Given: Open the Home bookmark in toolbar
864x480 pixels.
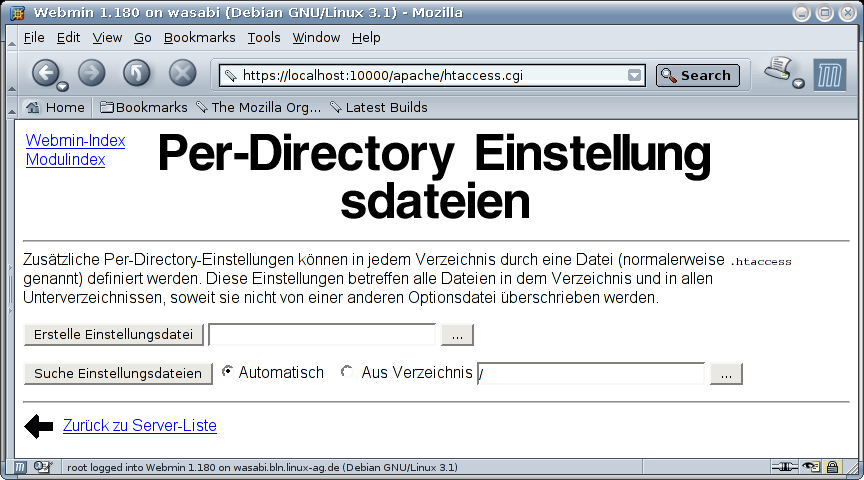Looking at the screenshot, I should 56,107.
